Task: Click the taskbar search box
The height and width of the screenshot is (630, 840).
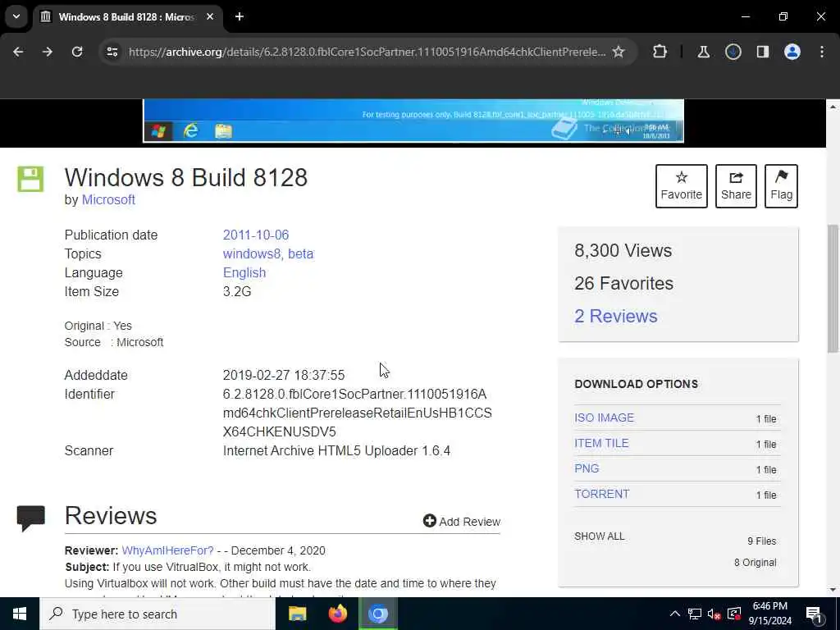Action: pyautogui.click(x=157, y=614)
